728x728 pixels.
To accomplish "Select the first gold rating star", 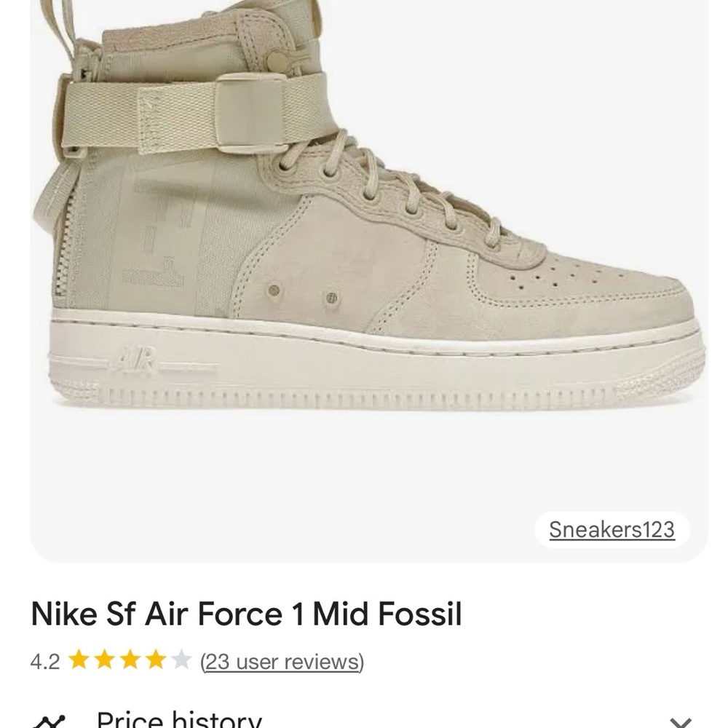I will pyautogui.click(x=78, y=658).
